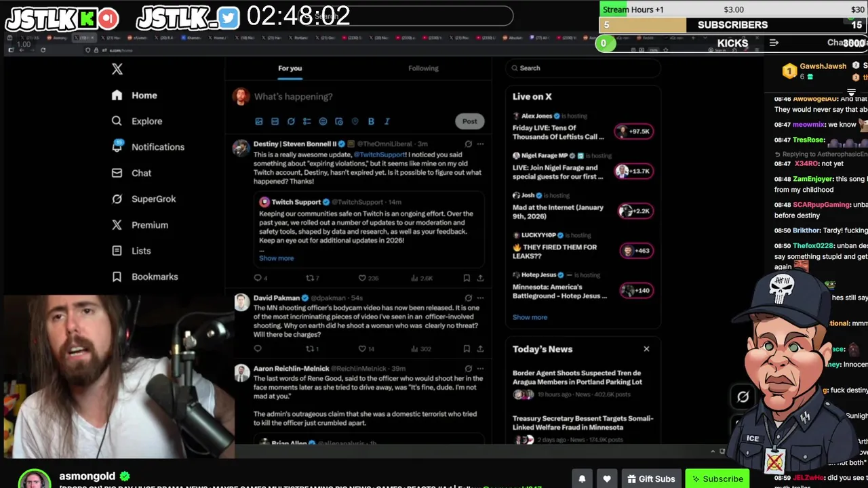Image resolution: width=868 pixels, height=488 pixels.
Task: Join Hotep Jesus live with +140 listeners
Action: 636,291
